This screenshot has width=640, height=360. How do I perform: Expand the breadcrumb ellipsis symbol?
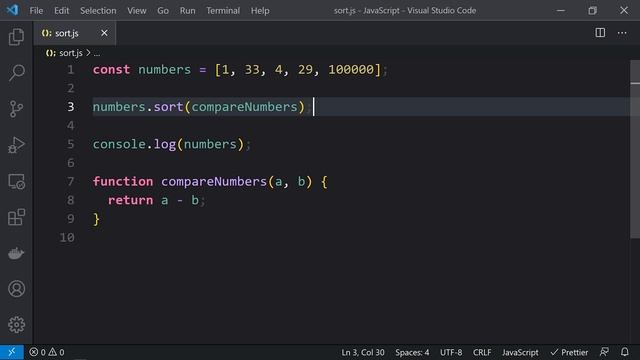pyautogui.click(x=97, y=53)
